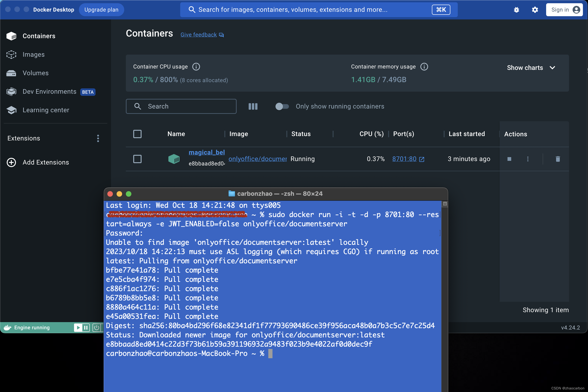Open Volumes section in sidebar
588x392 pixels.
pos(35,73)
